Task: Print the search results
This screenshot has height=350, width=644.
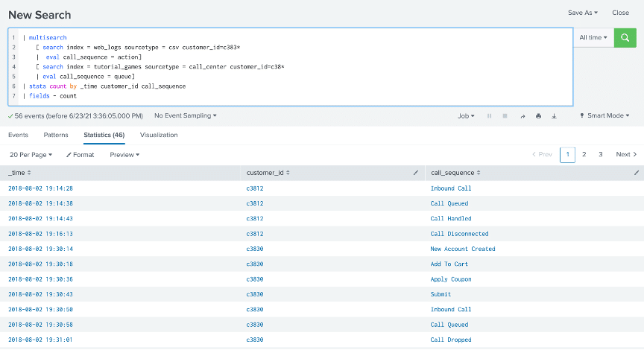Action: coord(538,116)
